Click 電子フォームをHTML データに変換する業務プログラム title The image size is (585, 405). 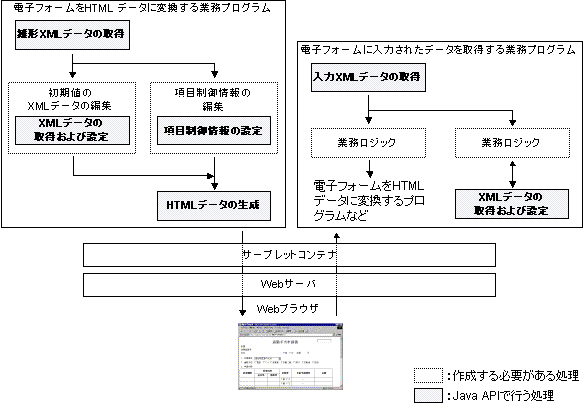[142, 7]
